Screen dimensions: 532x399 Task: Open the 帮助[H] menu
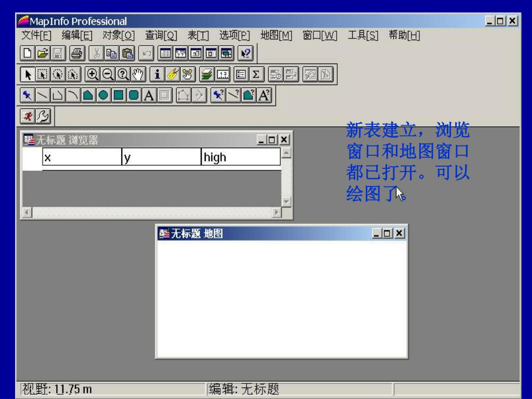point(404,35)
